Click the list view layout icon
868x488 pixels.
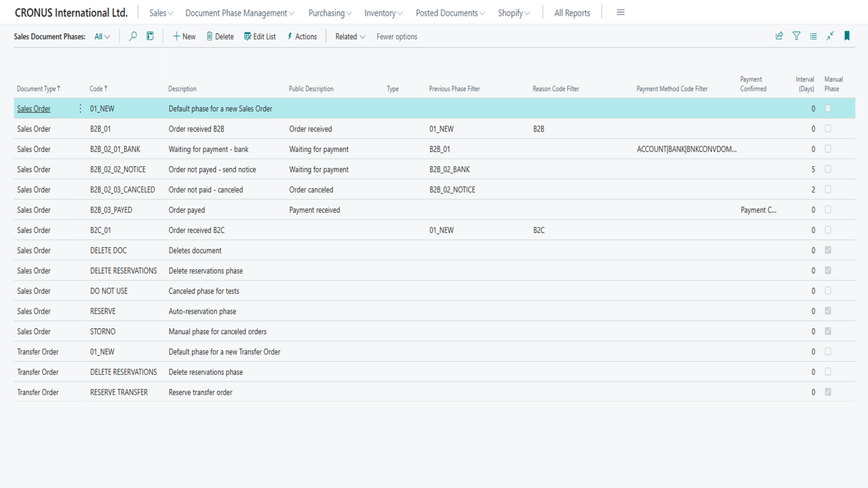pyautogui.click(x=813, y=37)
